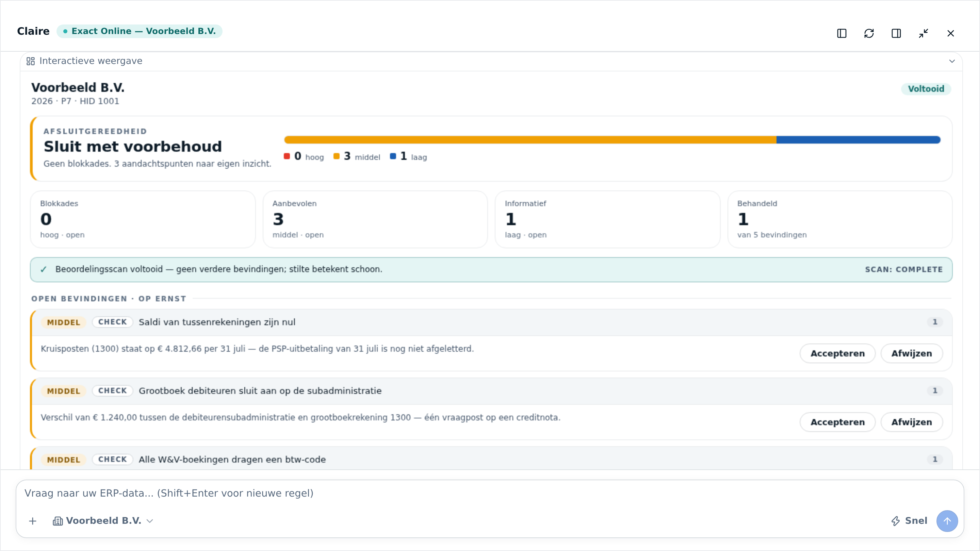Click the blue laag legend swatch
Image resolution: width=980 pixels, height=551 pixels.
pyautogui.click(x=393, y=156)
